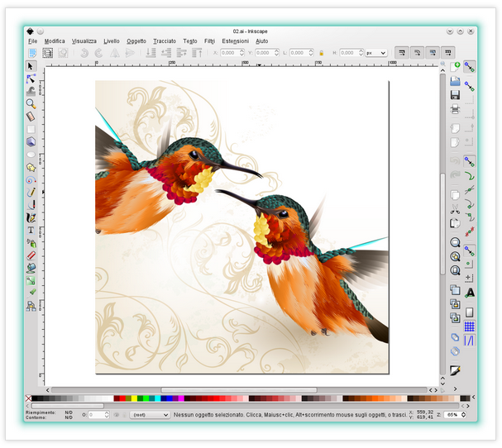Open the Tracciato menu
The height and width of the screenshot is (448, 502).
coord(165,41)
